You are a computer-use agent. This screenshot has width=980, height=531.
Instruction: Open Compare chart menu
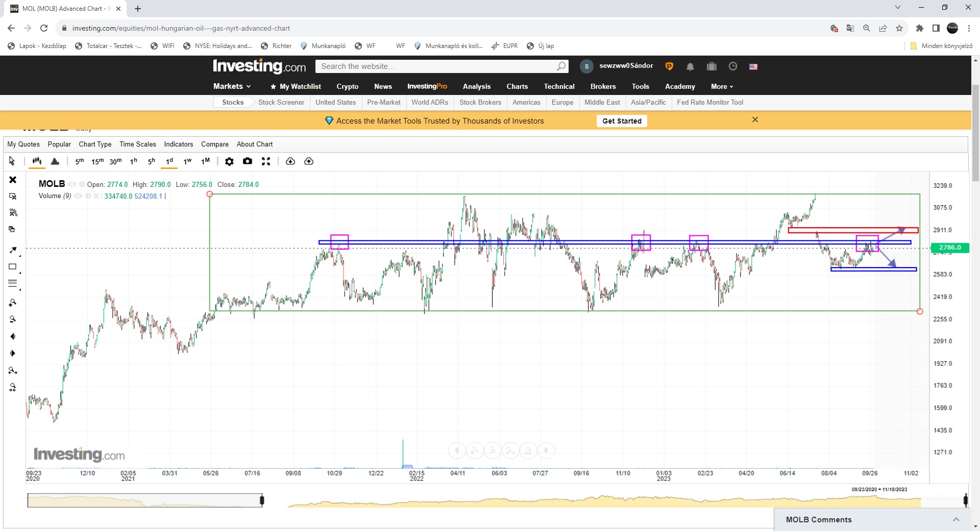[x=215, y=144]
